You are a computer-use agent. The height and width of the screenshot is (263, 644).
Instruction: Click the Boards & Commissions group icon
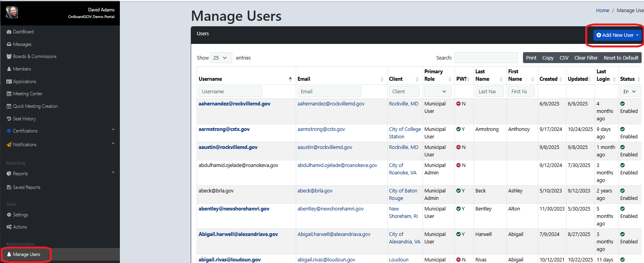9,56
